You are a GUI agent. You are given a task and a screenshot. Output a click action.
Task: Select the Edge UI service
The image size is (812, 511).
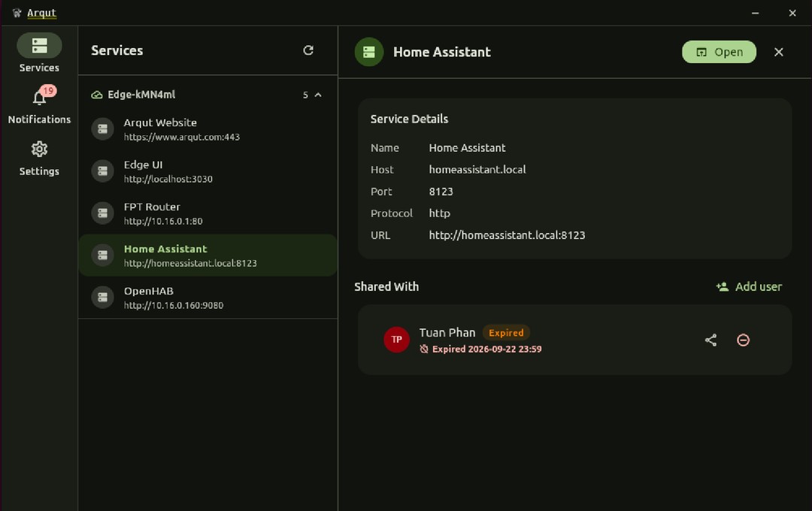pyautogui.click(x=208, y=171)
